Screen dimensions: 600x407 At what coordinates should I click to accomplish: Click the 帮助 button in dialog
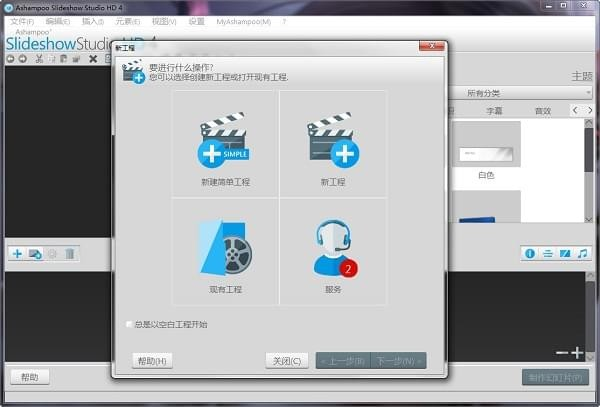click(152, 360)
